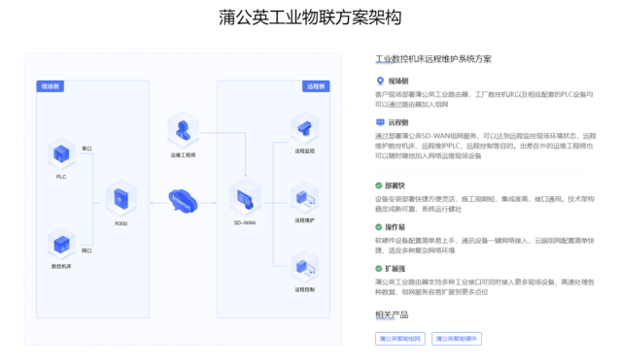Click the green check beside 部署快
The height and width of the screenshot is (364, 620).
coord(378,185)
